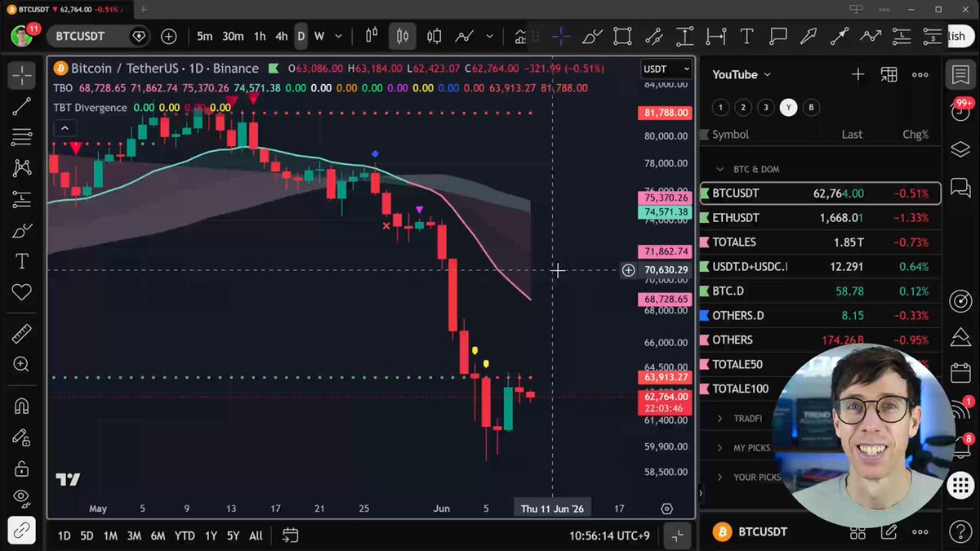980x551 pixels.
Task: Open ETHUSDT in the watchlist
Action: click(820, 218)
